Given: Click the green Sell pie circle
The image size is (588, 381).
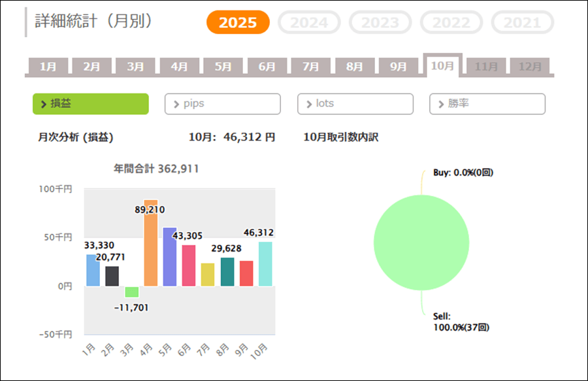Looking at the screenshot, I should click(421, 242).
